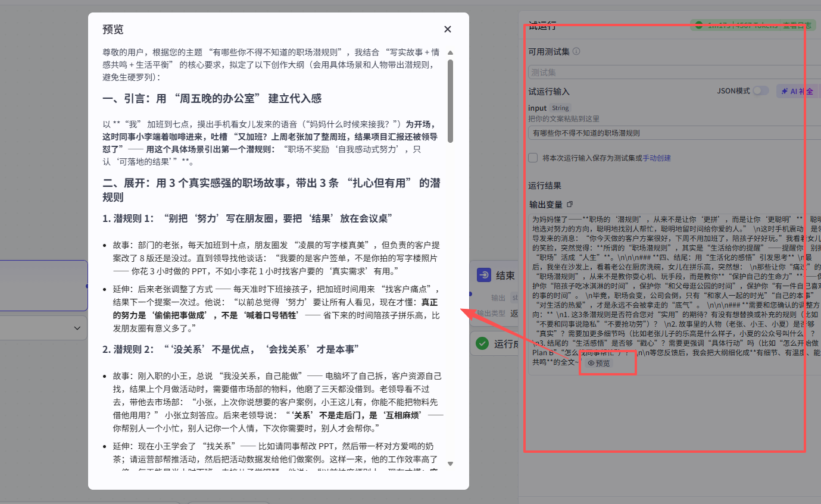
Task: Open the 手动创建 link
Action: coord(657,158)
